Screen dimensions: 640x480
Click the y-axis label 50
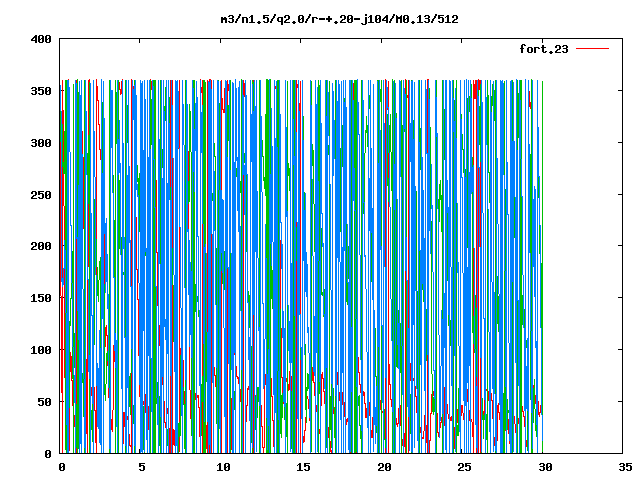coord(44,402)
